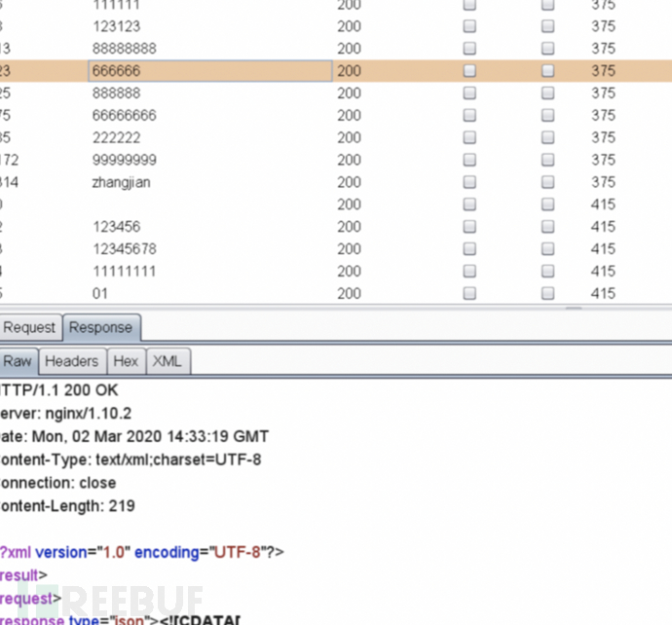Tick second checkbox in 99999999 row
The width and height of the screenshot is (672, 625).
click(547, 160)
